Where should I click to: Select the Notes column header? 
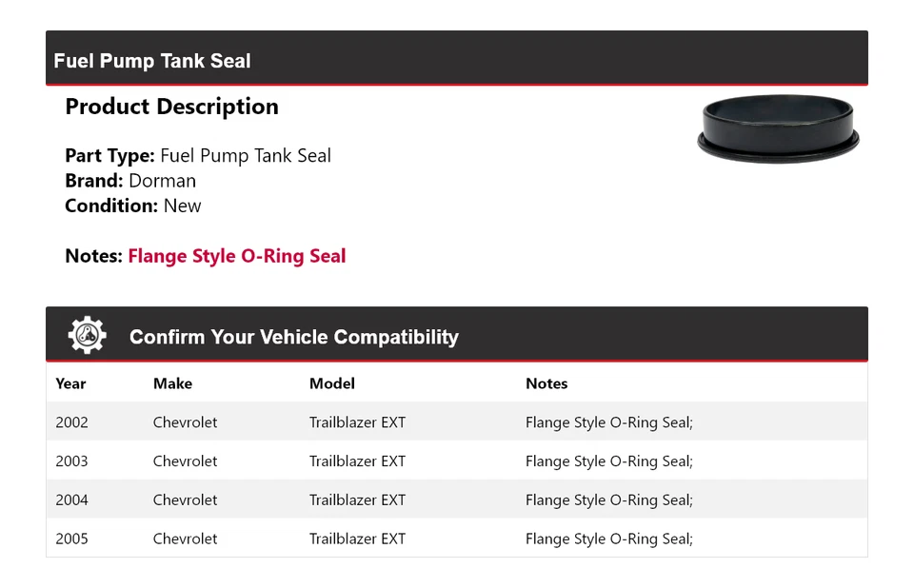(x=546, y=383)
